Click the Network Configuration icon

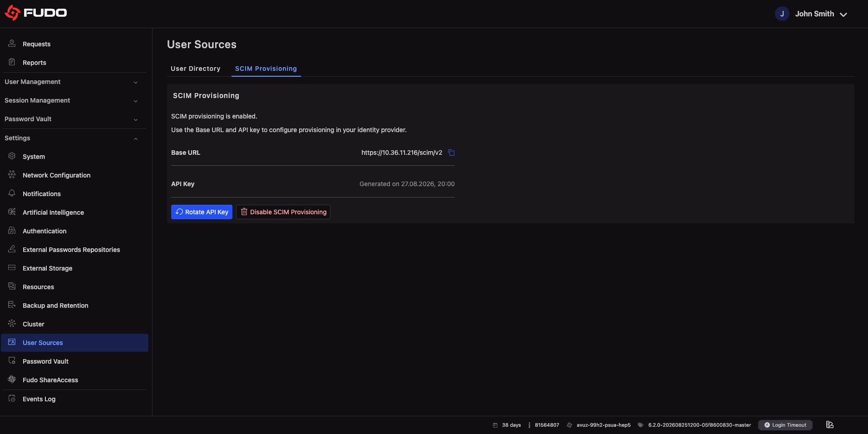(x=12, y=175)
